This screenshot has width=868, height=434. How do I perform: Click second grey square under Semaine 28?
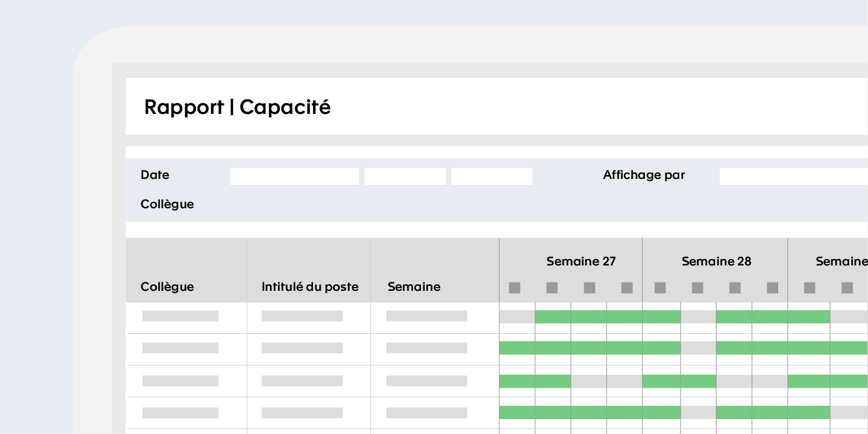(698, 288)
